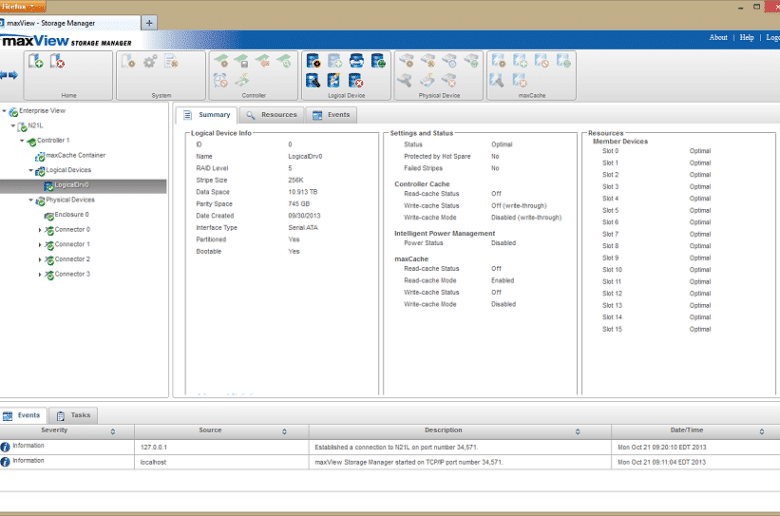
Task: Click the blue forward arrow left of Home group
Action: point(13,75)
